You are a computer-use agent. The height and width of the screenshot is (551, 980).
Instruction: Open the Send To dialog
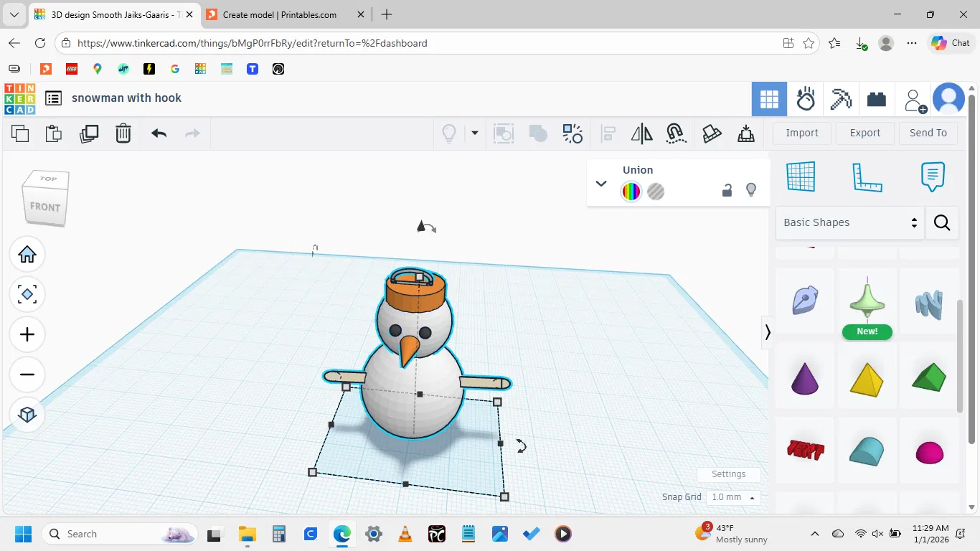coord(928,133)
